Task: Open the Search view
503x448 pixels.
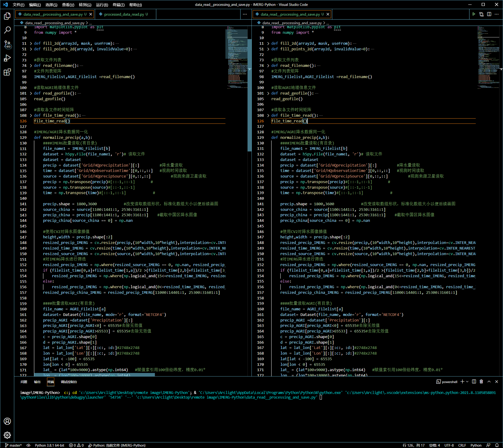Action: (7, 30)
